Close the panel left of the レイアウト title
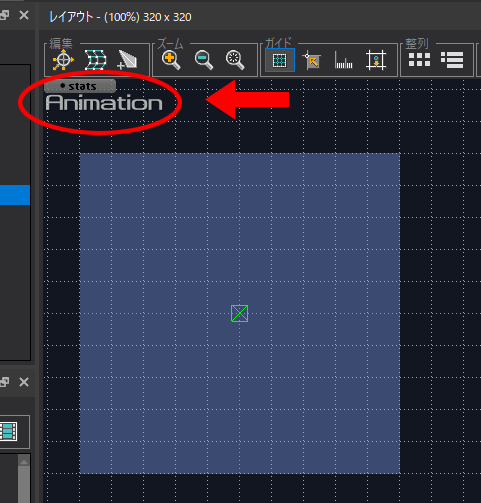This screenshot has width=481, height=503. point(24,15)
